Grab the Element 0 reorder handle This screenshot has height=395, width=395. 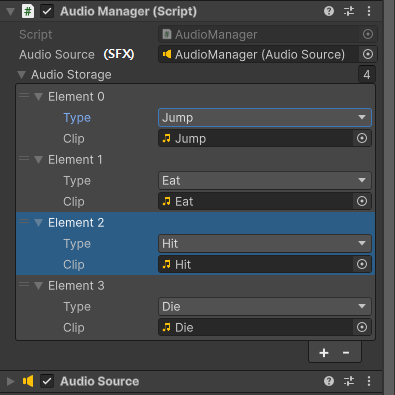[x=24, y=95]
